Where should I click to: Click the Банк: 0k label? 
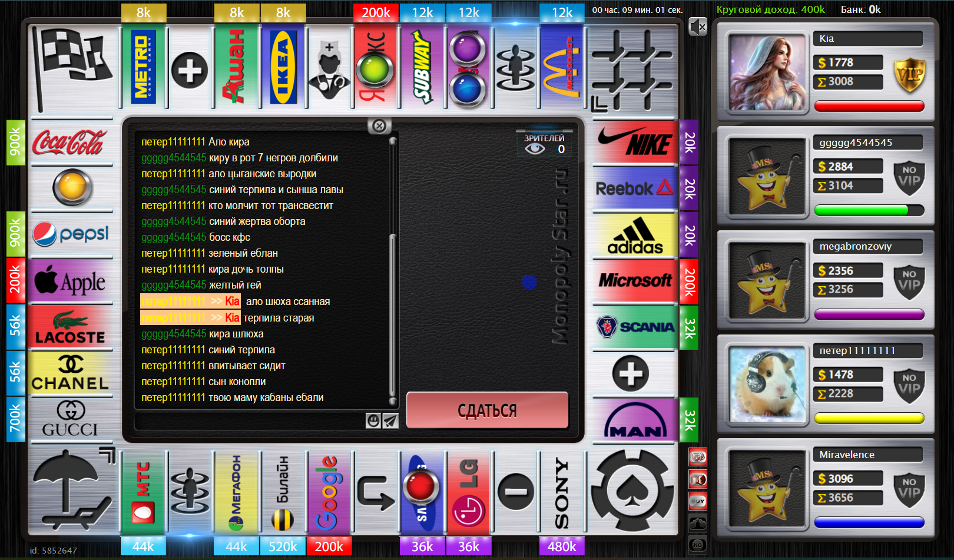(860, 9)
